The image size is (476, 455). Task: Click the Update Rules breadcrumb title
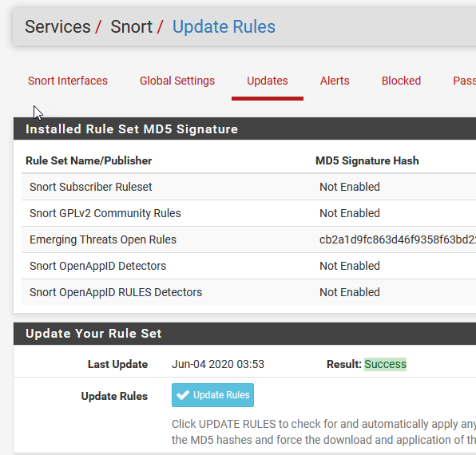(x=224, y=26)
